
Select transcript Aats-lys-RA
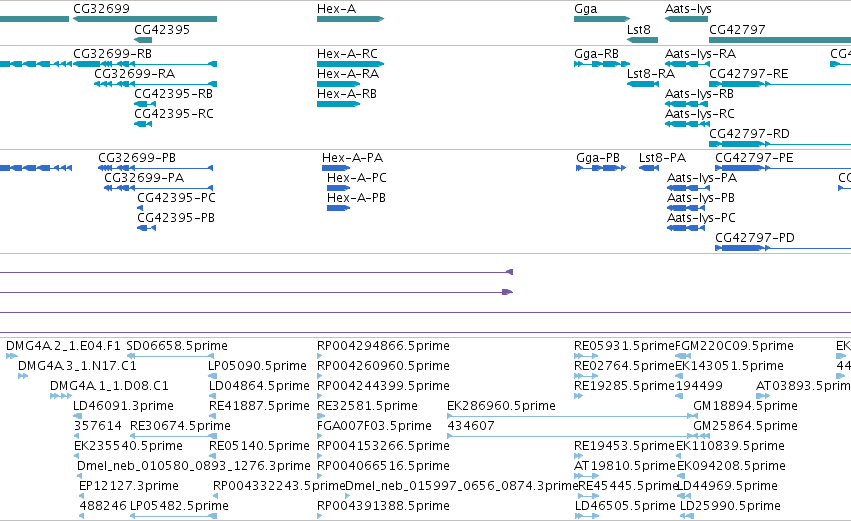coord(700,54)
